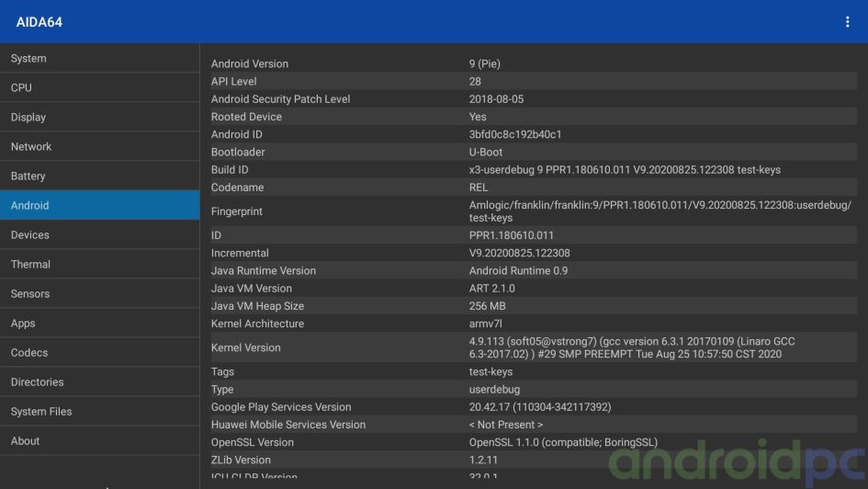Click the AIDA64 app title
The height and width of the screenshot is (489, 868).
click(x=39, y=22)
